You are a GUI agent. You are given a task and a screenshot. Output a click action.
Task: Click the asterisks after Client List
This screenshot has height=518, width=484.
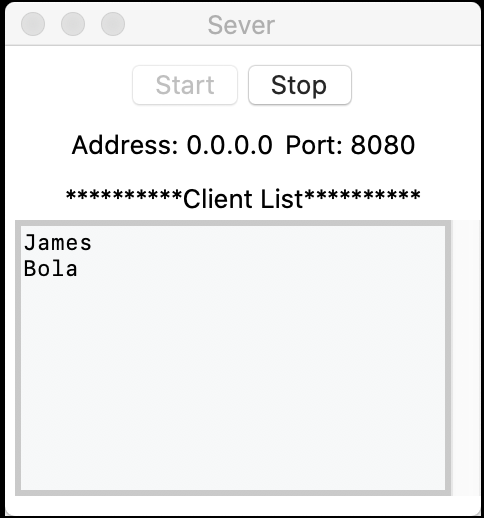tap(362, 195)
